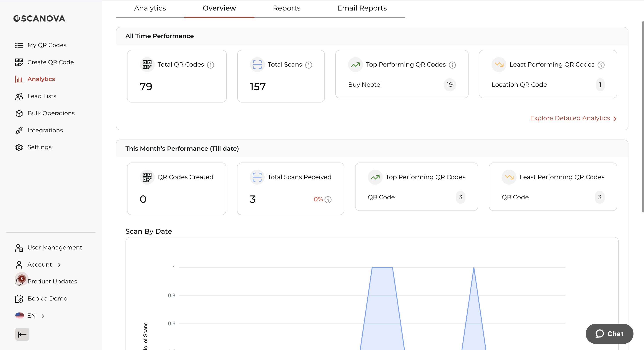
Task: Collapse the sidebar with the arrow button
Action: coord(22,334)
